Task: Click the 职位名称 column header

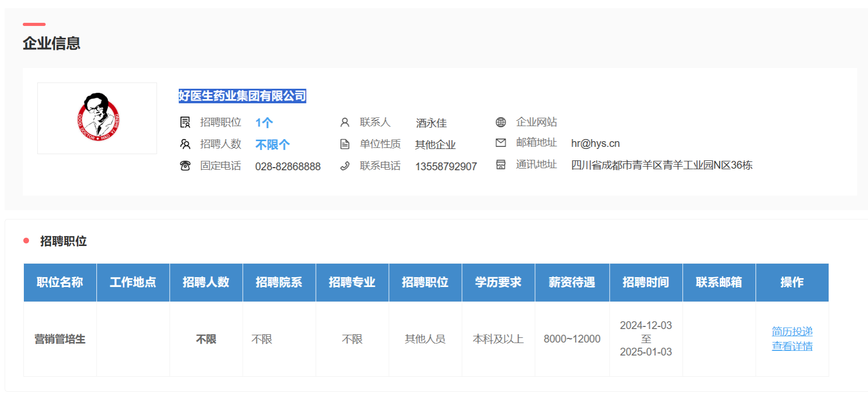Action: point(60,282)
